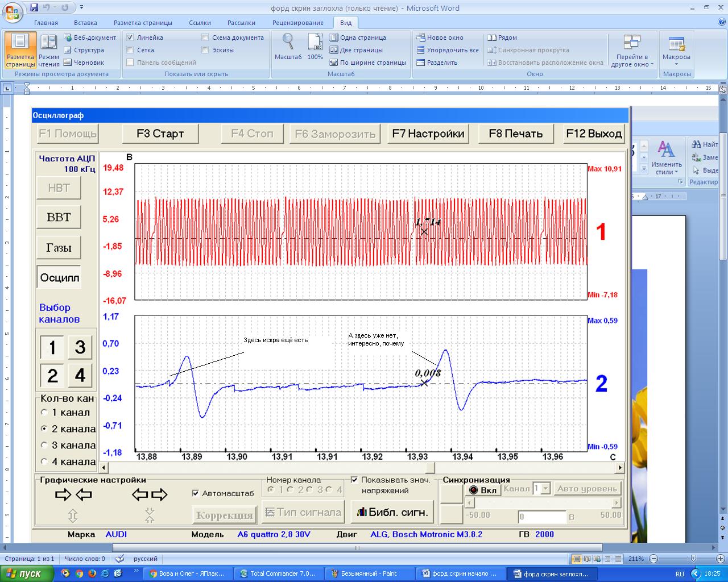This screenshot has height=582, width=728.
Task: Click Save icon in quick access toolbar
Action: [34, 7]
